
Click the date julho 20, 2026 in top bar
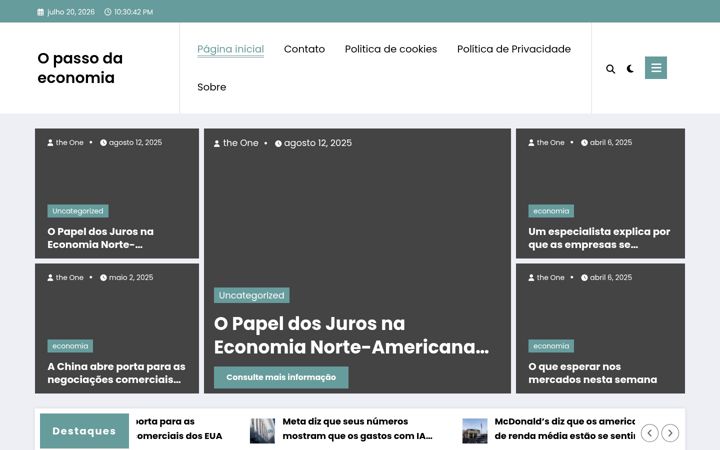point(71,12)
